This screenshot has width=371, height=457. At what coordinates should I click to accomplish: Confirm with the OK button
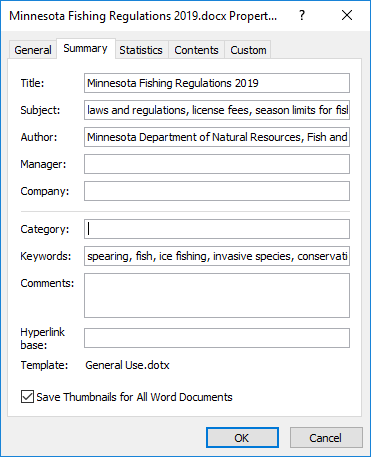click(242, 438)
